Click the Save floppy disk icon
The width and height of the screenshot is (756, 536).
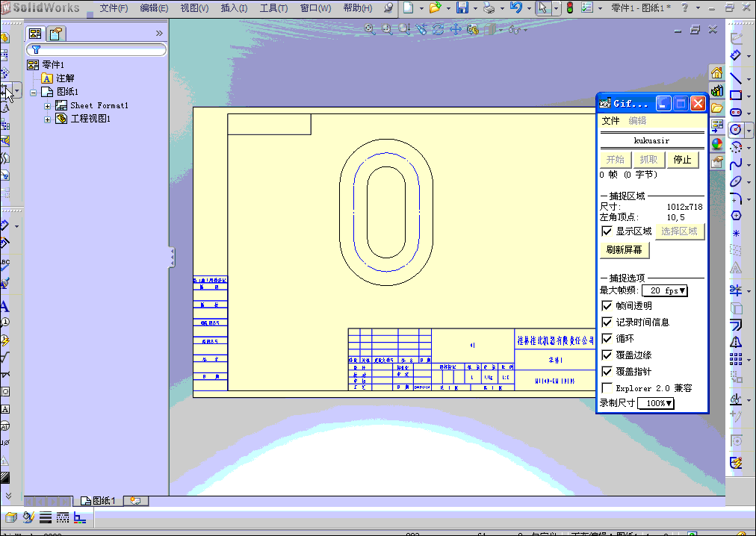point(462,7)
